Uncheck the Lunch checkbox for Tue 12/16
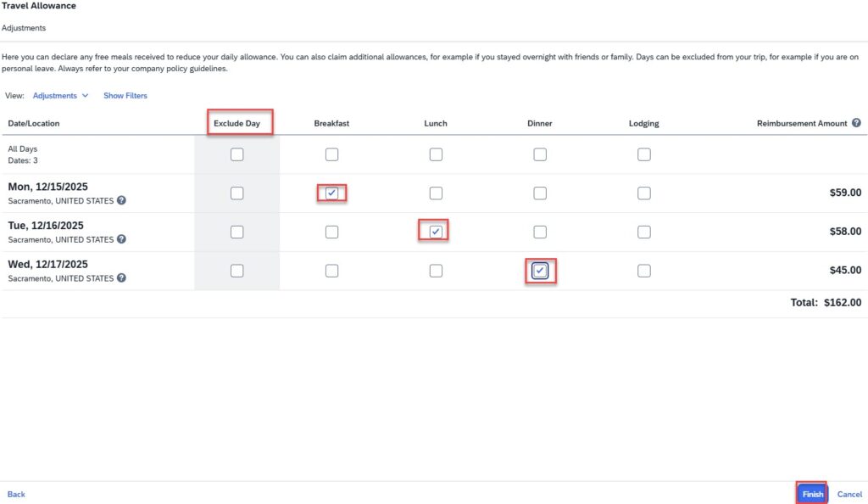The image size is (868, 504). 436,231
